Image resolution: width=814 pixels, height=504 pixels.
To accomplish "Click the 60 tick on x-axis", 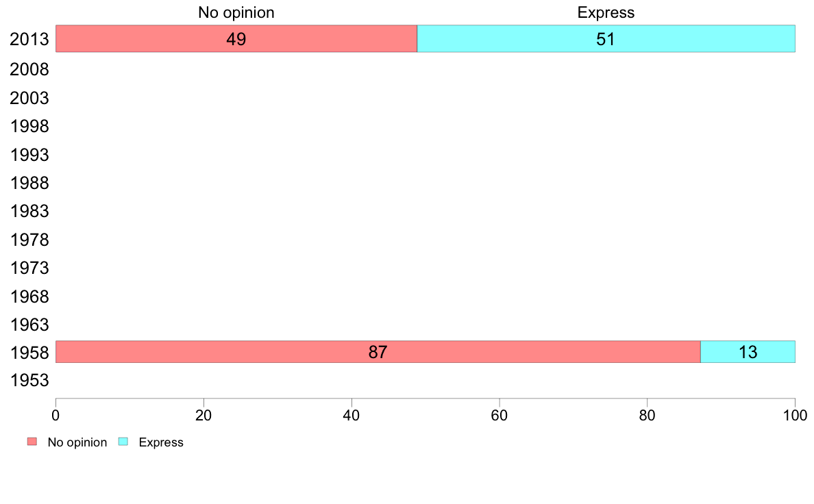I will point(500,415).
